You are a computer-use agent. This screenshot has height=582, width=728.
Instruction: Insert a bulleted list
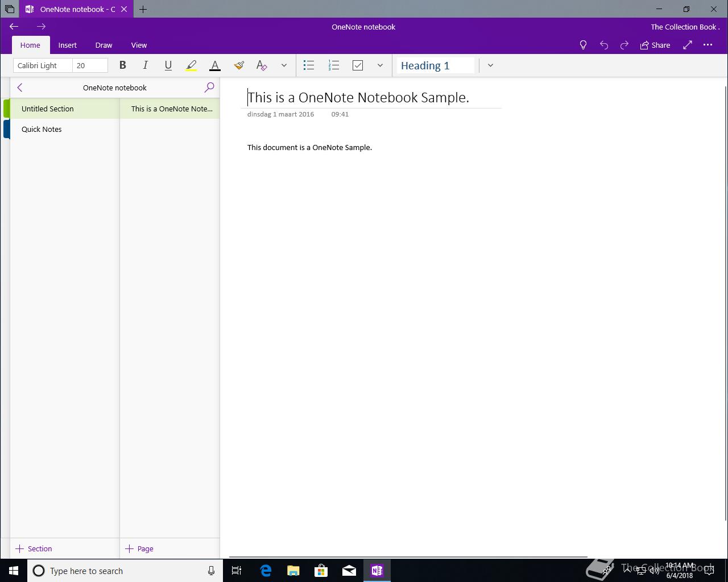click(309, 65)
